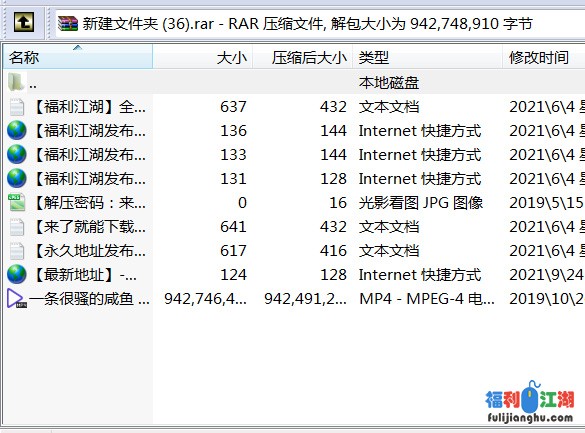Select the MP4 video file icon
The width and height of the screenshot is (585, 433).
[x=16, y=298]
